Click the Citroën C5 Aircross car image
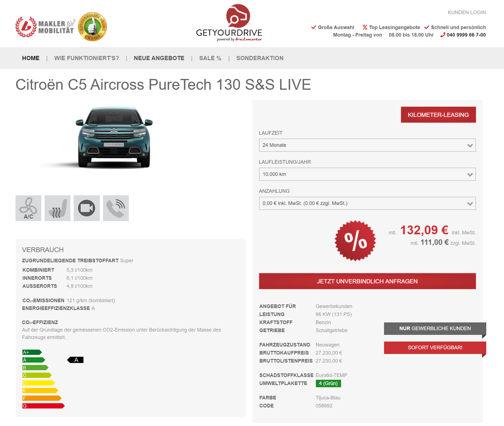 point(114,138)
